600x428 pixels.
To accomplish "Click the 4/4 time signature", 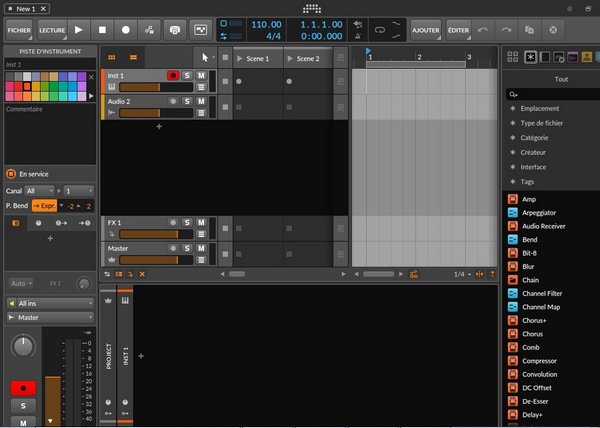I will (x=273, y=36).
